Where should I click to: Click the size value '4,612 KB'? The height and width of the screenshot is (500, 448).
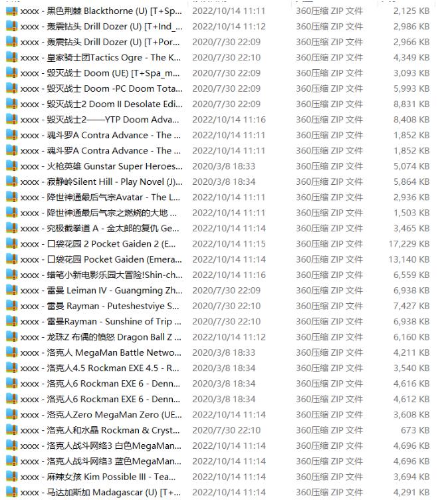point(411,399)
